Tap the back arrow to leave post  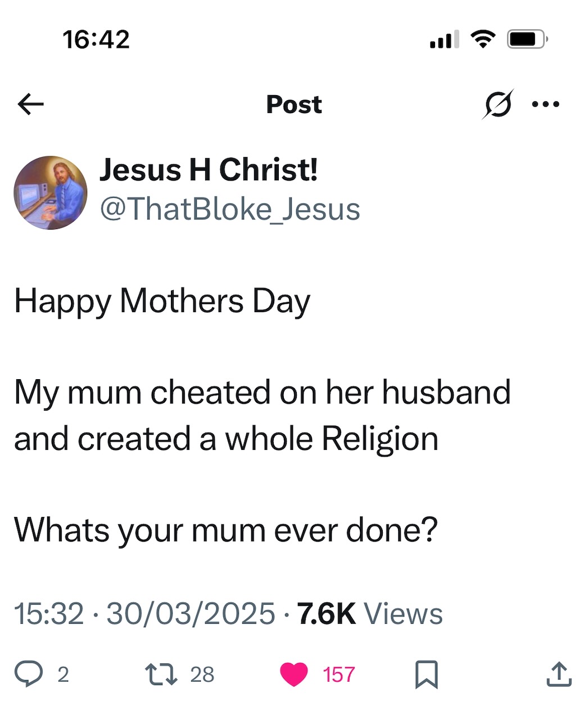pos(31,104)
